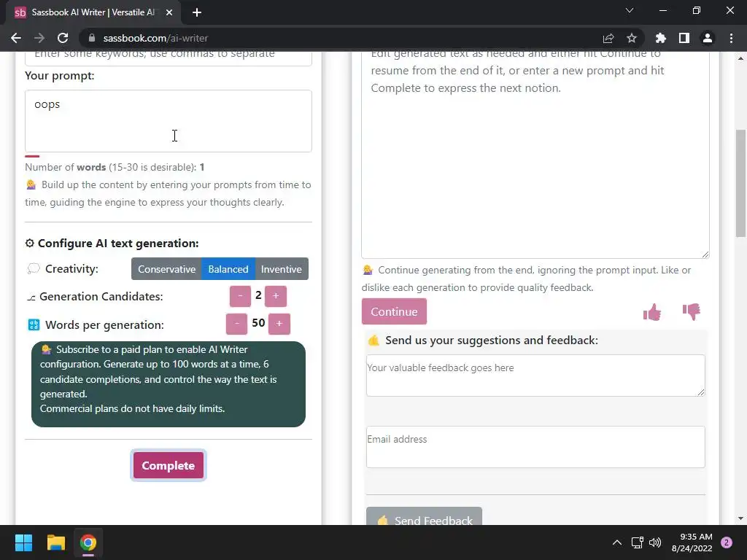Click the keywords input field
Screen dimensions: 747x560
(x=169, y=58)
